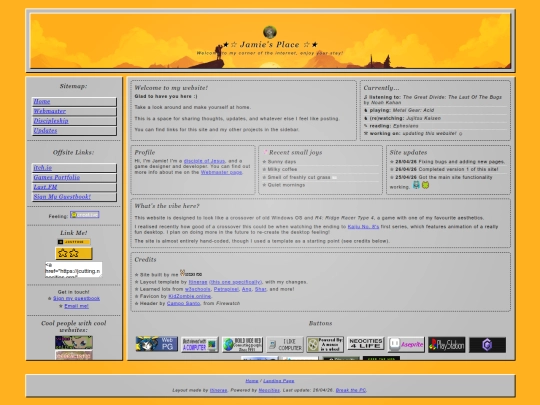Viewport: 540px width, 405px height.
Task: Click 'Jujutsu Kaisen' in the (re)watching row
Action: click(x=423, y=118)
